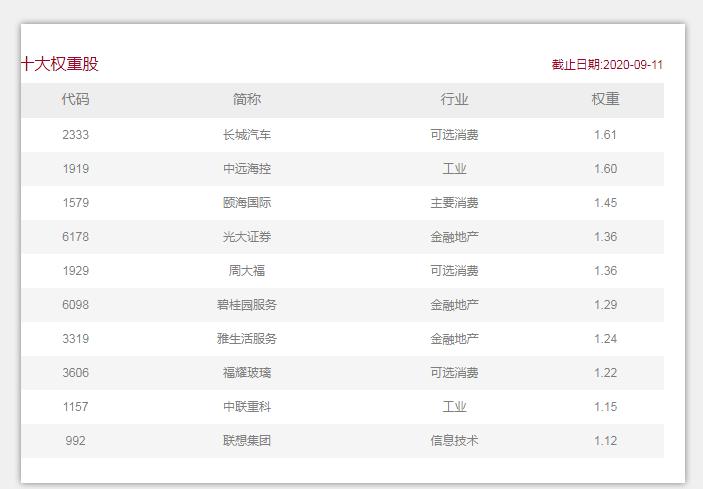
Task: Click weight value 1.29
Action: pos(605,305)
